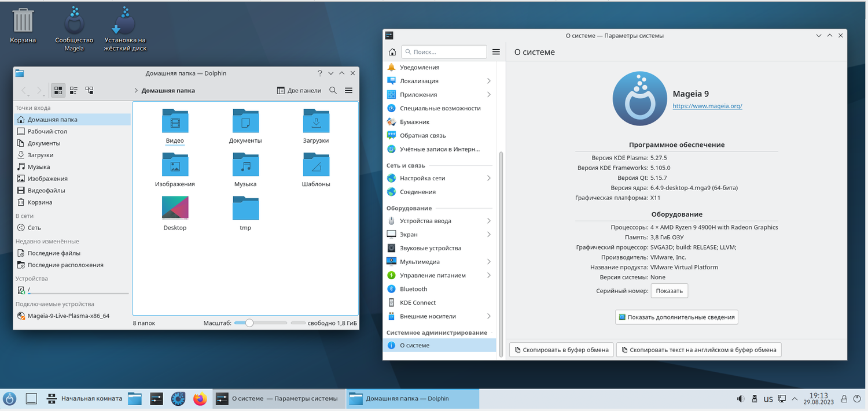Click home icon in System Settings
The image size is (868, 411).
tap(392, 52)
